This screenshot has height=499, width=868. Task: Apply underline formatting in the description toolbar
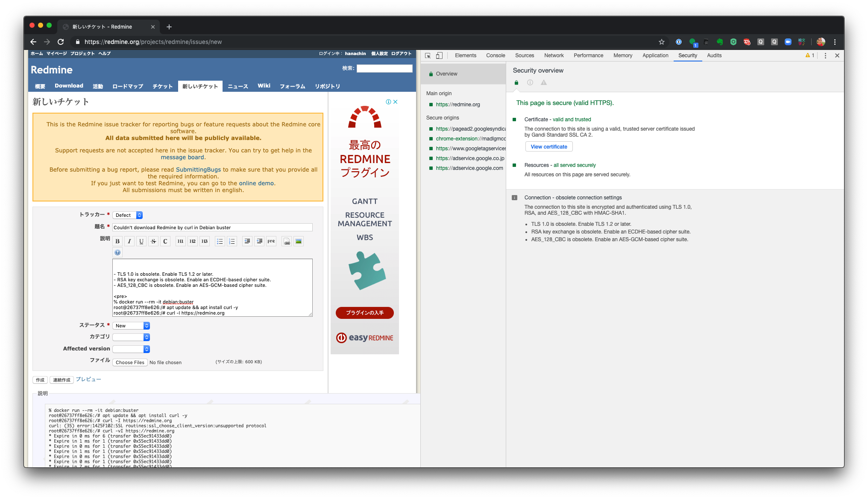coord(141,241)
